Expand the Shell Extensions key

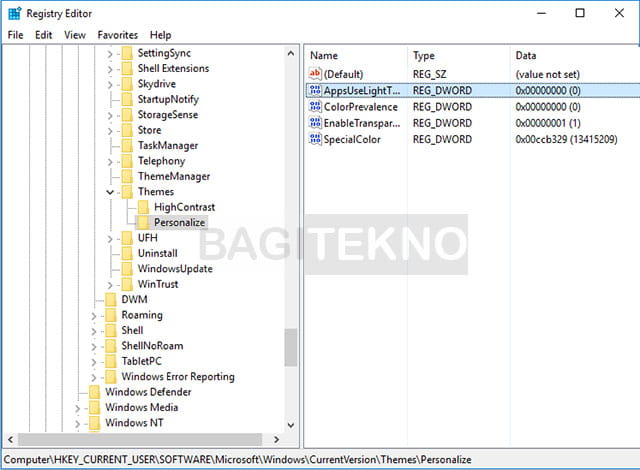click(110, 69)
